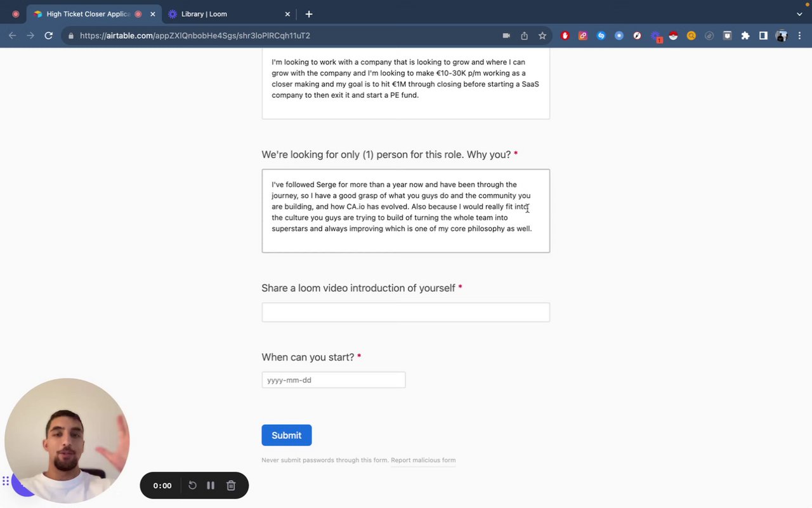Click the recording timer 0:00
The image size is (812, 508).
pyautogui.click(x=162, y=486)
